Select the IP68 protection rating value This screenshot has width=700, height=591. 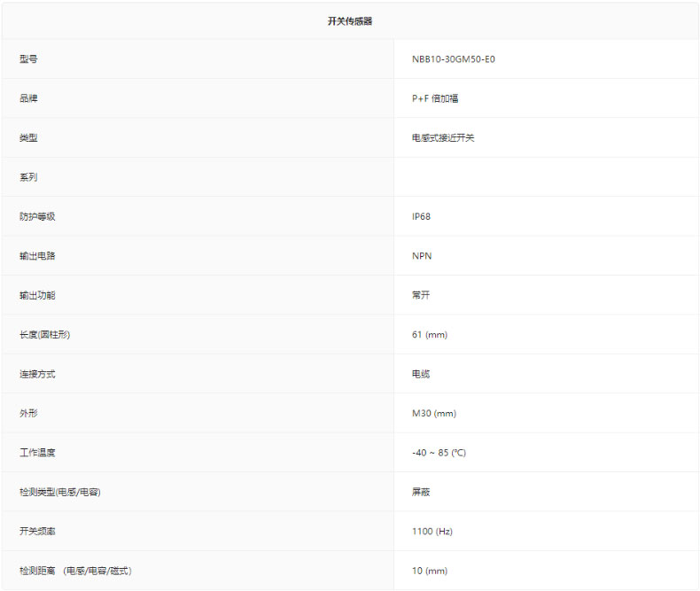[421, 217]
